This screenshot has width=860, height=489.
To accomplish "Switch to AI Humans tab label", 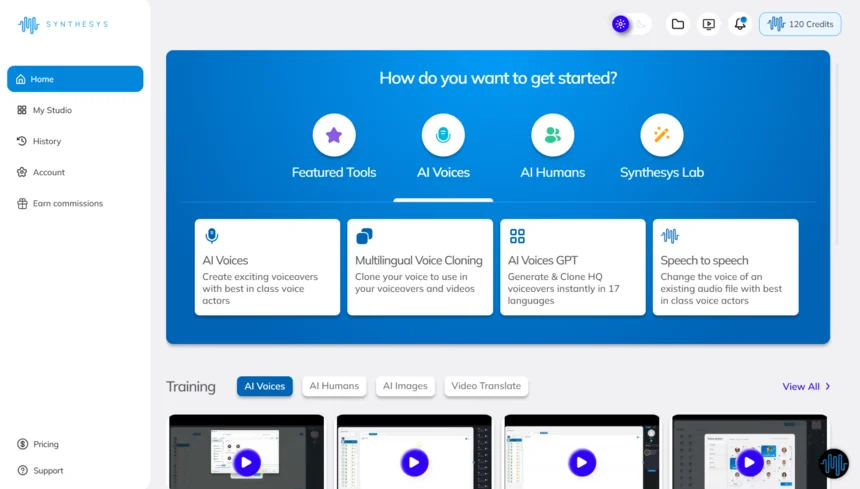I will 552,172.
